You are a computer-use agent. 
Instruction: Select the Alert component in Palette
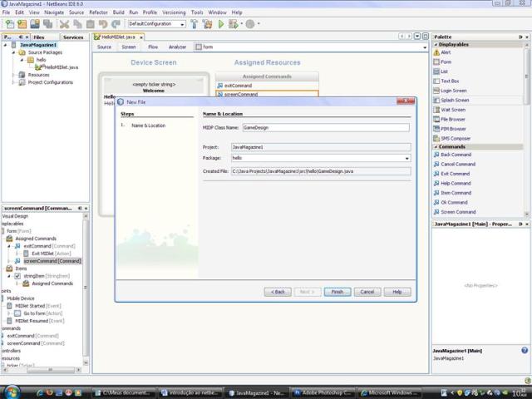[x=446, y=52]
